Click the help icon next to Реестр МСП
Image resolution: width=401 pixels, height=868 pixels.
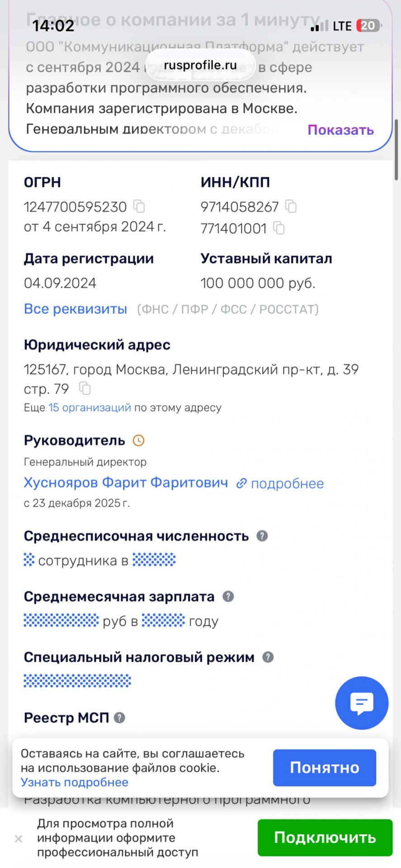click(x=119, y=717)
